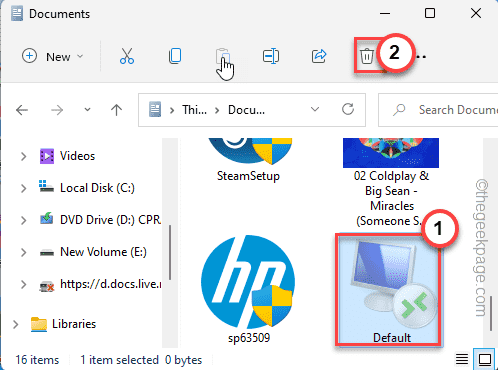Click the Rename icon in toolbar
This screenshot has width=498, height=370.
(271, 56)
